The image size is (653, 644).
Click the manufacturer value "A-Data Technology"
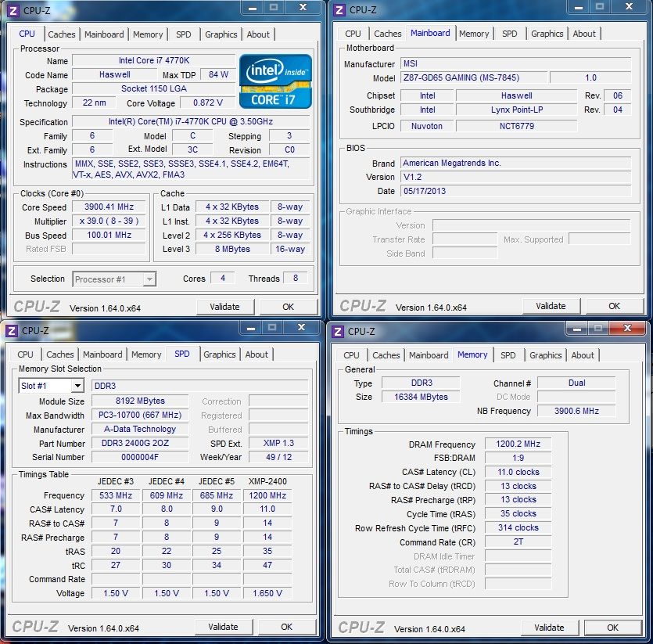(x=140, y=429)
